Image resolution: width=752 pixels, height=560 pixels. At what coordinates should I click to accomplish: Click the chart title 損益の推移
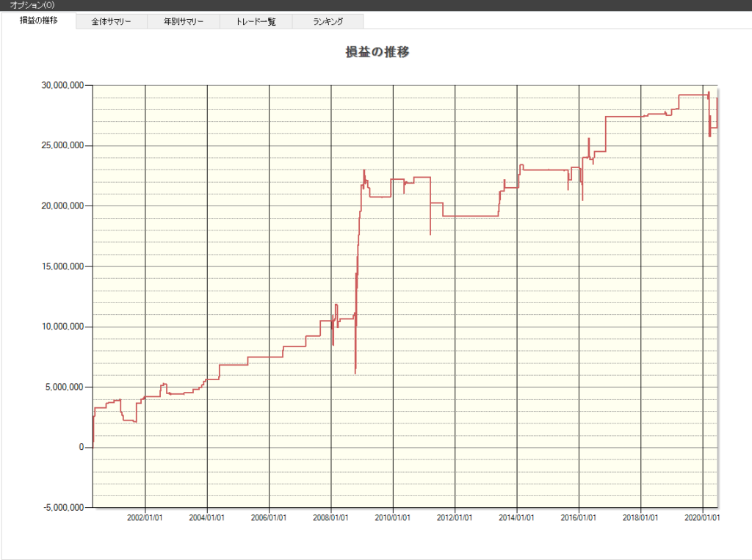(x=377, y=52)
